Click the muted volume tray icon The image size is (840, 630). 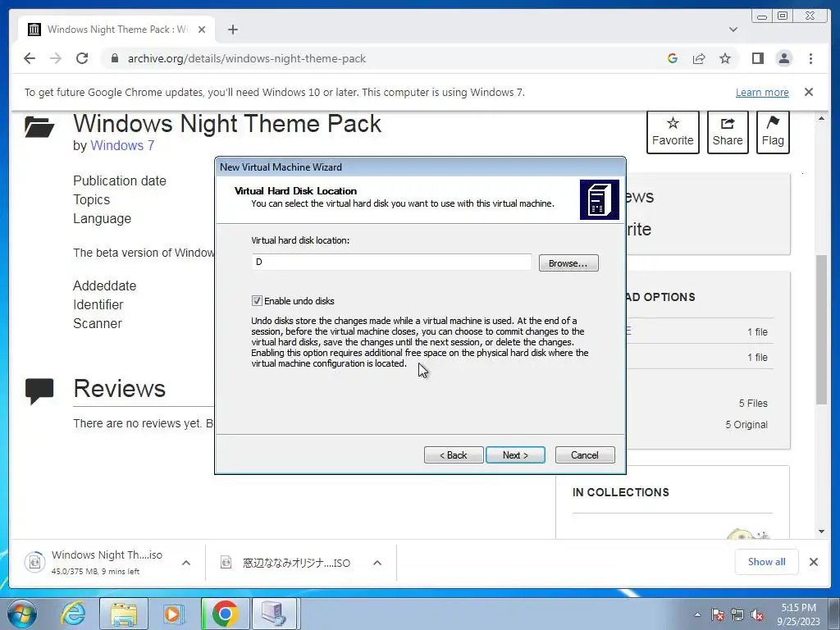(x=757, y=614)
